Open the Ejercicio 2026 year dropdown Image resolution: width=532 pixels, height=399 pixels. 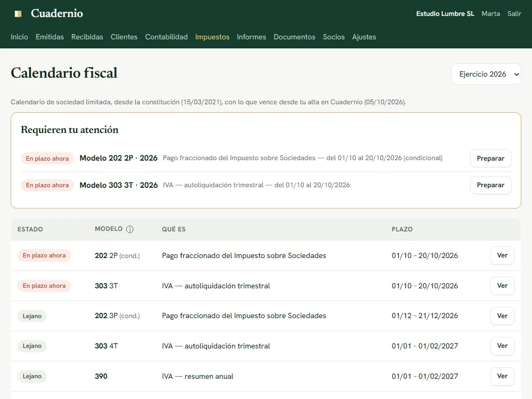(486, 74)
